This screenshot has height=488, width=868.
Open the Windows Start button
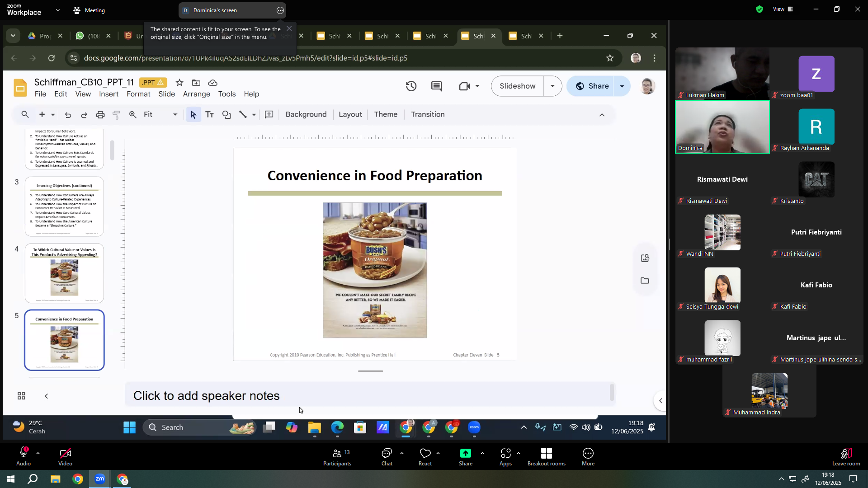click(x=11, y=479)
